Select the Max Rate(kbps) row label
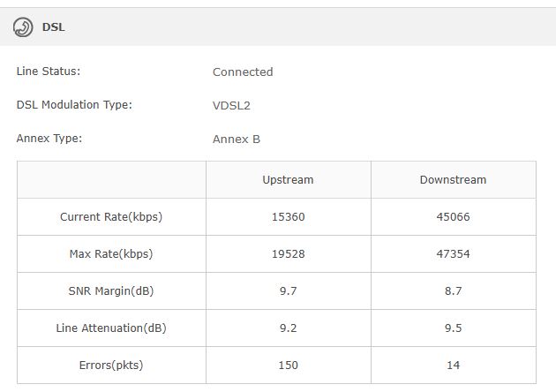 111,254
